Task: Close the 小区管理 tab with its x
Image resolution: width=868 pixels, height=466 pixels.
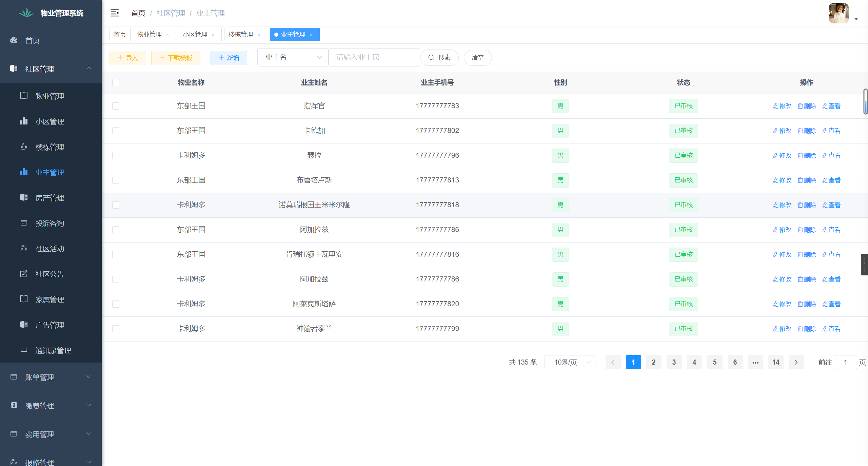Action: [213, 35]
